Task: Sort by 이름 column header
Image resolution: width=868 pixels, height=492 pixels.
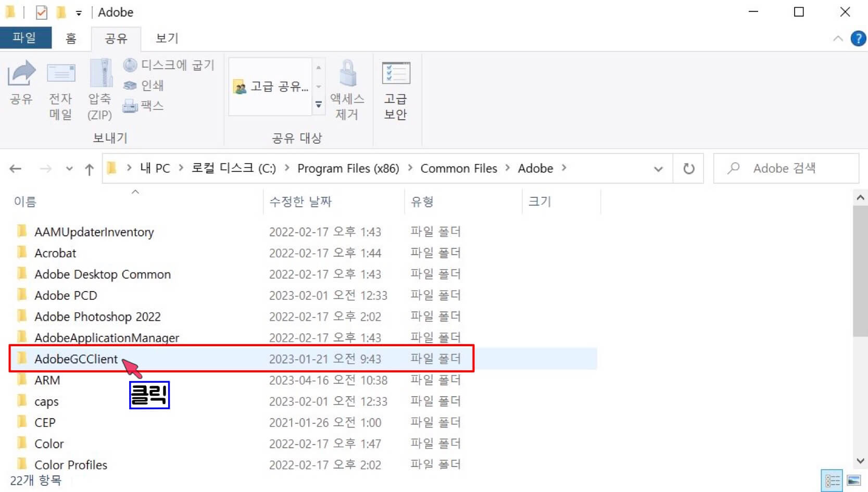Action: (x=25, y=201)
